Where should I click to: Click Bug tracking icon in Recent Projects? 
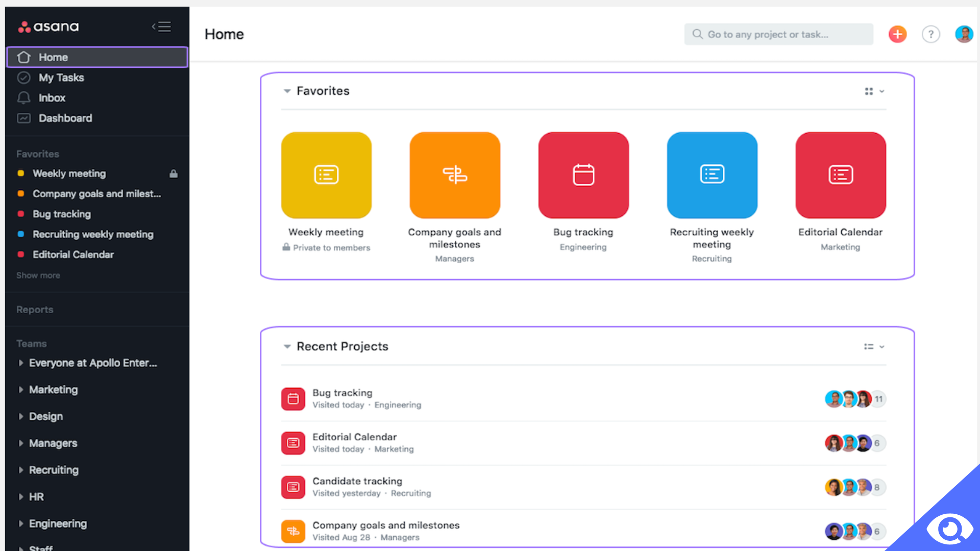coord(293,399)
